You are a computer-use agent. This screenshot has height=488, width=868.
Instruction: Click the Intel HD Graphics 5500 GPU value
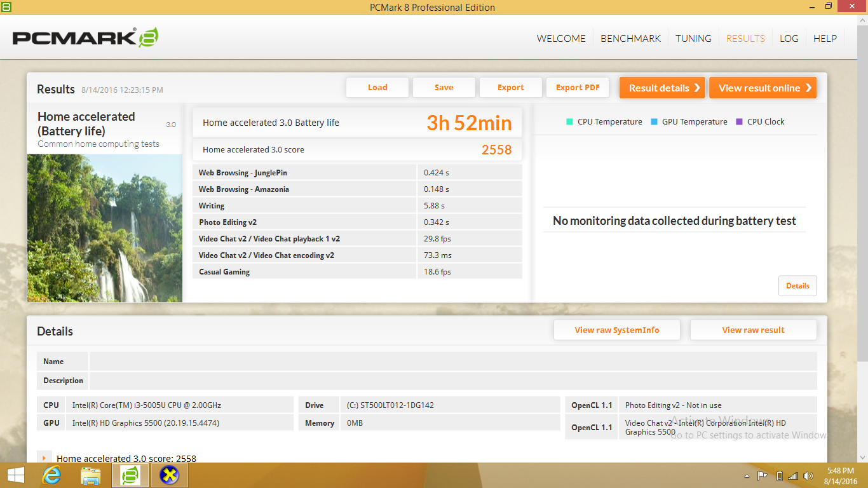(146, 423)
